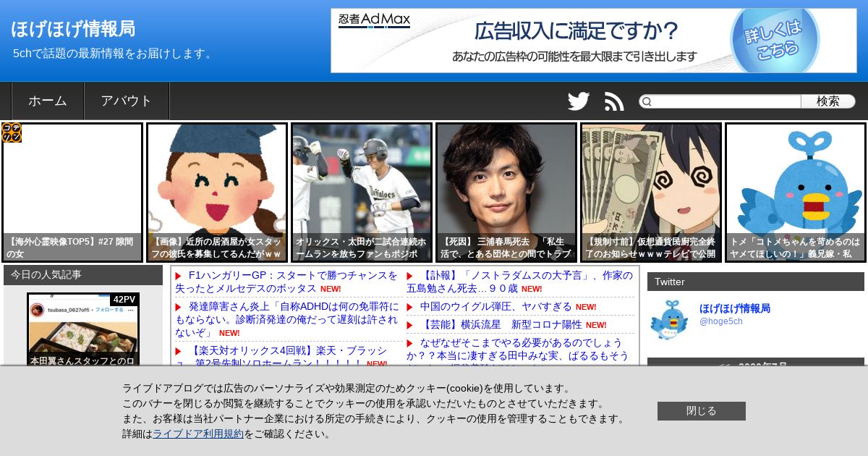Click the @hoge5ch Twitter handle
The image size is (868, 456).
pos(721,321)
